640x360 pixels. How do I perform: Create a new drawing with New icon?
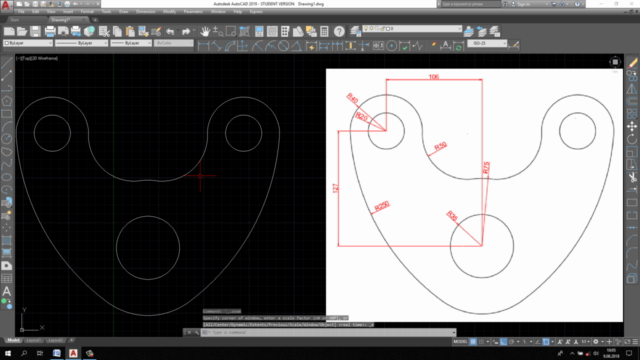coord(9,31)
